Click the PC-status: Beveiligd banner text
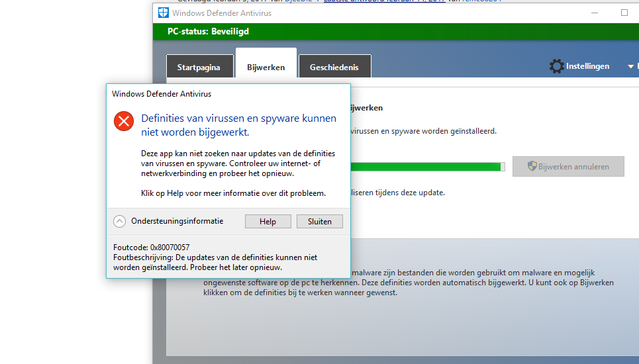Image resolution: width=639 pixels, height=364 pixels. (208, 31)
